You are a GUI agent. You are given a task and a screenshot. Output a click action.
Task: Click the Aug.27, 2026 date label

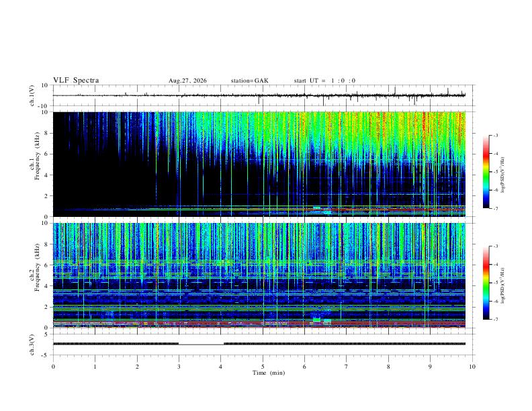pos(187,81)
